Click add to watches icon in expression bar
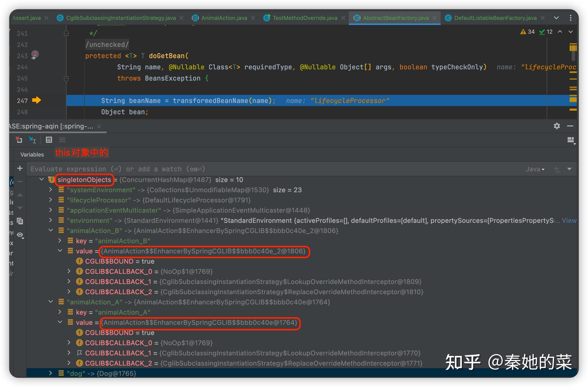Viewport: 588px width, 387px height. (557, 169)
